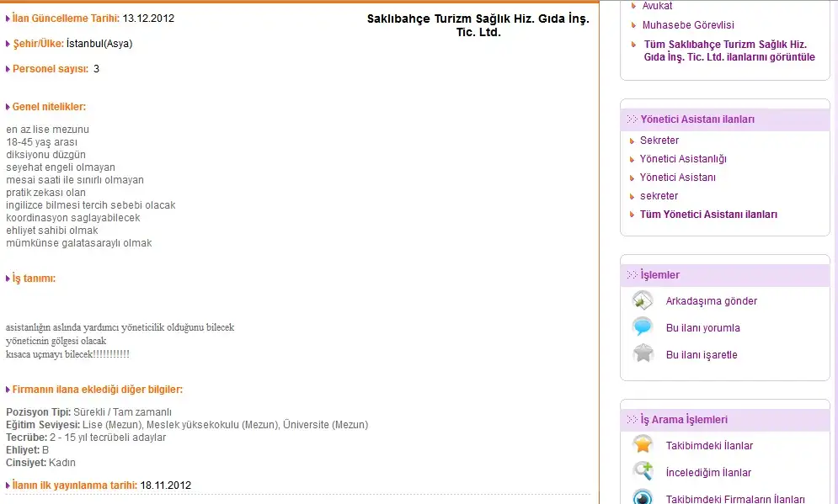Image resolution: width=838 pixels, height=504 pixels.
Task: Click the line 'en az lise mezunu'
Action: 47,130
